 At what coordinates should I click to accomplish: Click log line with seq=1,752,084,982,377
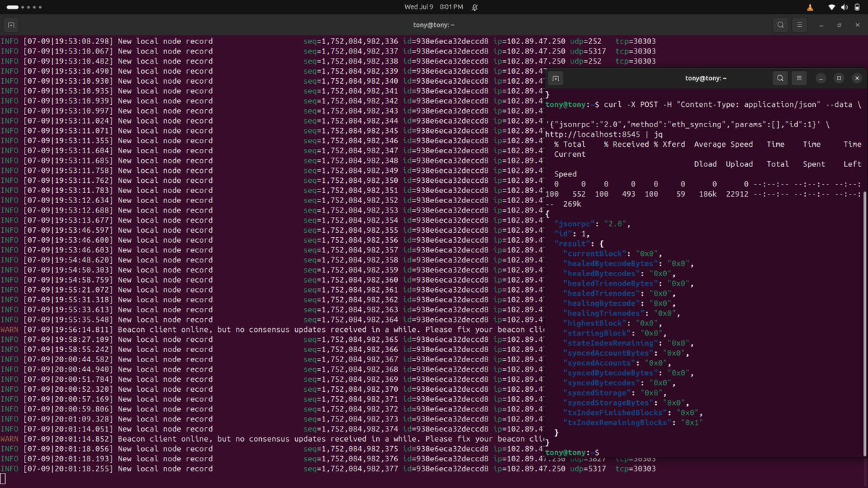328,468
